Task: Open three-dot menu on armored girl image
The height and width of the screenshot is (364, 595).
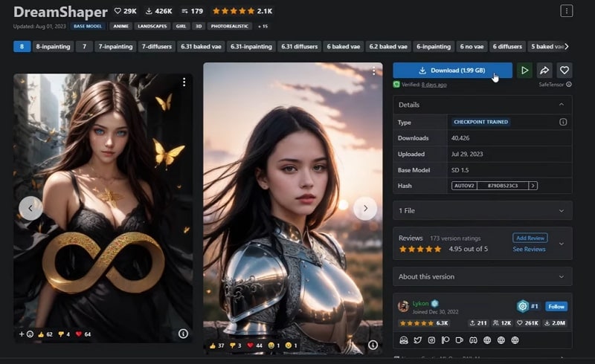Action: click(x=374, y=71)
